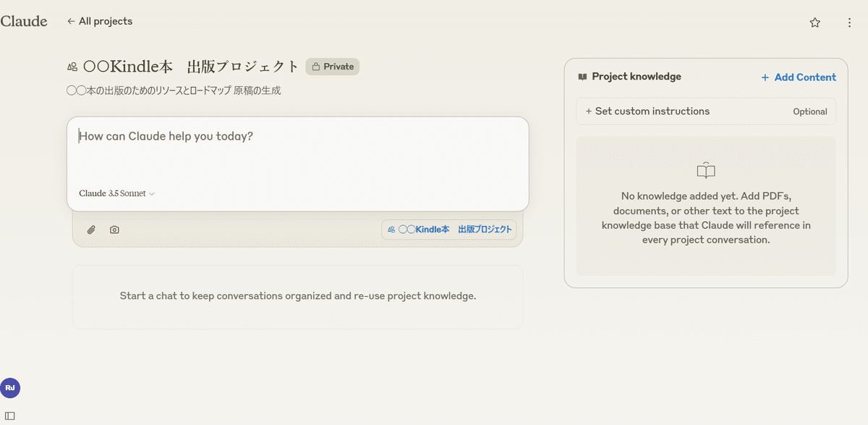This screenshot has height=425, width=868.
Task: Click the project description text 〇〇本の出版のための
Action: point(174,91)
